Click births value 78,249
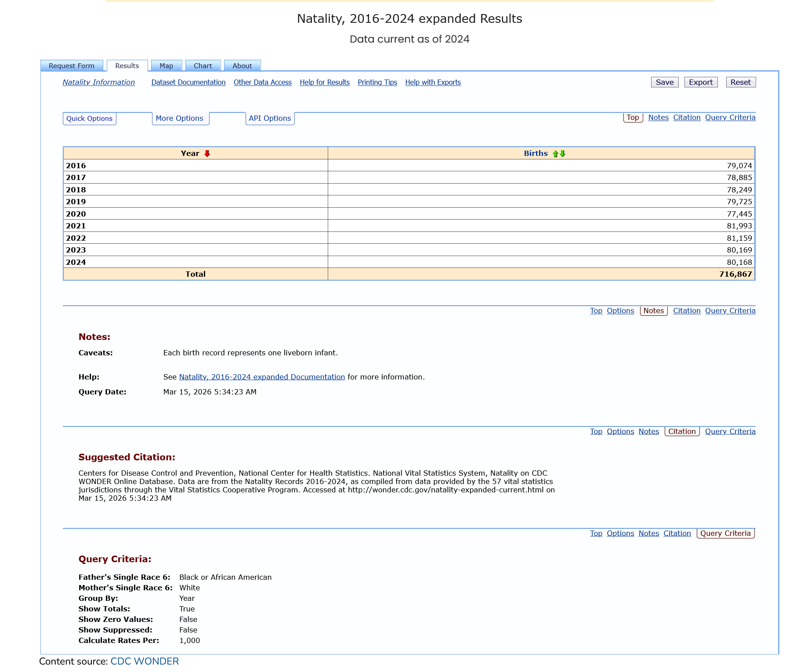 coord(739,190)
